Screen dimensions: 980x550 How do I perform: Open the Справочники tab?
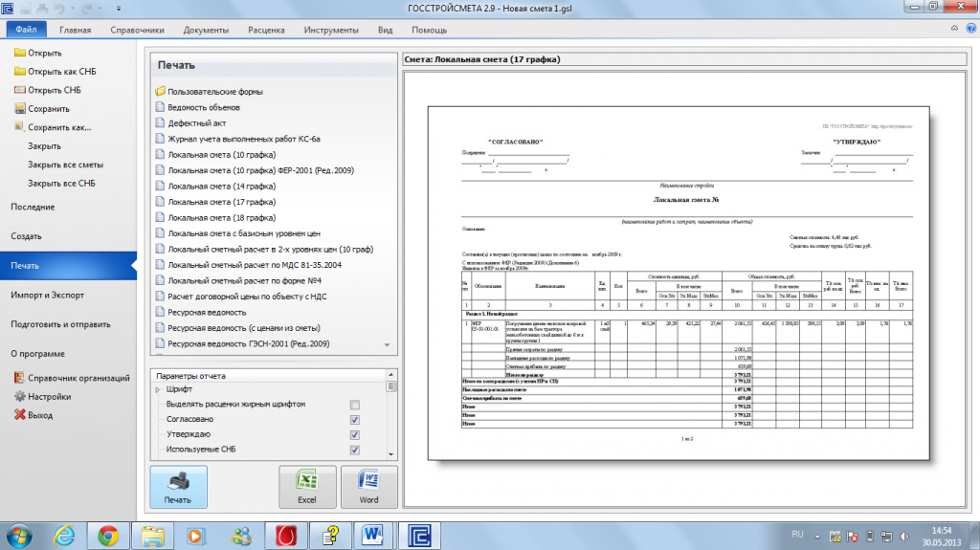pos(137,30)
